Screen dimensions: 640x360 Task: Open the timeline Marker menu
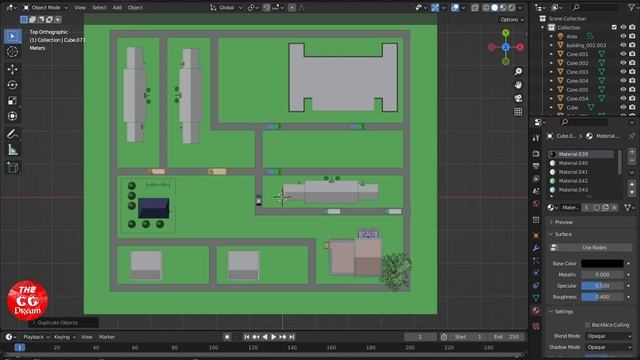[x=107, y=337]
